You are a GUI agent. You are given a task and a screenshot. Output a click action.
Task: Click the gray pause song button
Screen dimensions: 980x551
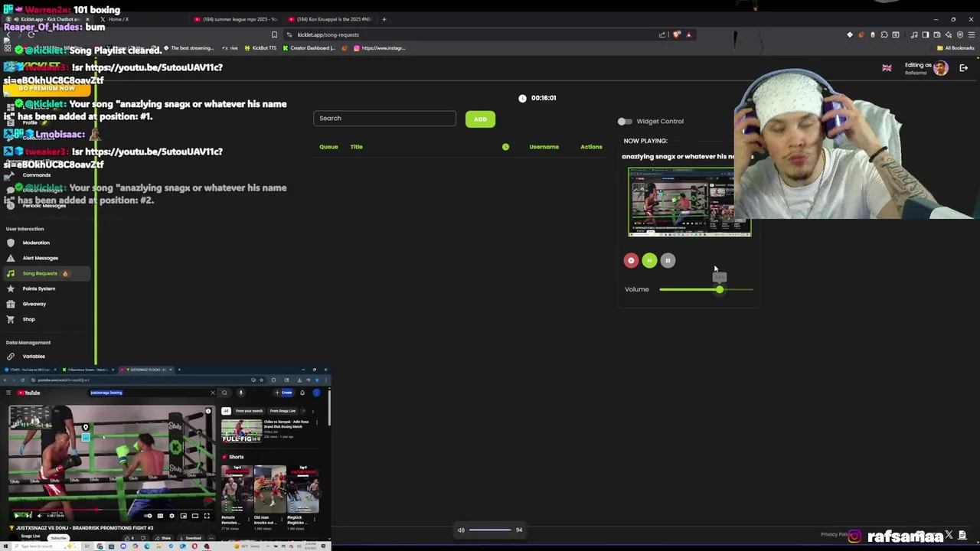(x=668, y=260)
